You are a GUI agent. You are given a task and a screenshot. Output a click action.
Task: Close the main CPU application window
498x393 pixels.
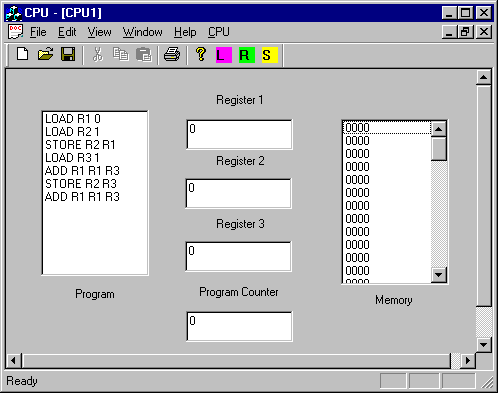click(484, 13)
